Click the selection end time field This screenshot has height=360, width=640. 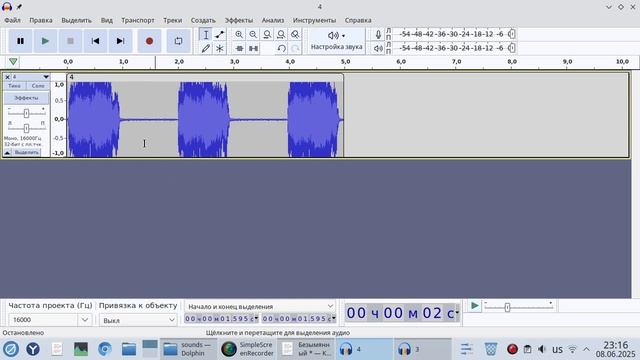pyautogui.click(x=298, y=318)
